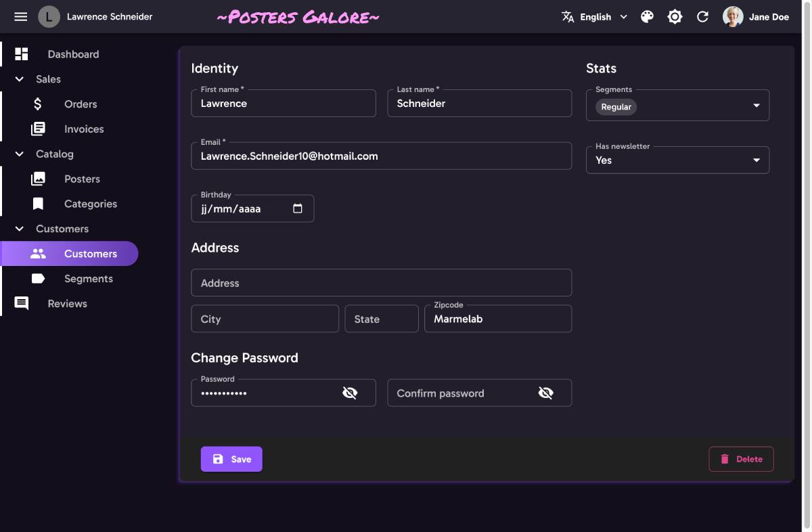Click the Email input field
The image size is (812, 532).
[381, 156]
